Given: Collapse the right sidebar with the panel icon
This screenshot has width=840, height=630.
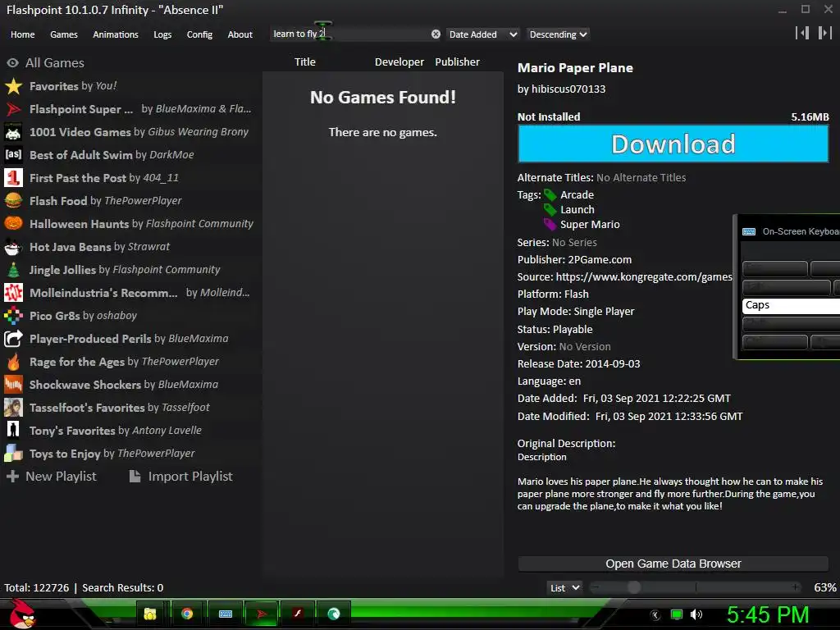Looking at the screenshot, I should click(x=825, y=33).
